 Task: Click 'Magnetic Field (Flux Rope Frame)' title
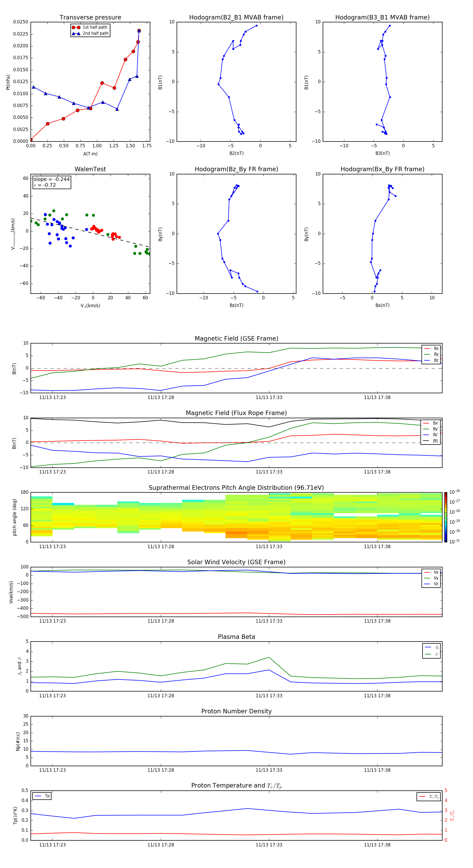coord(236,413)
